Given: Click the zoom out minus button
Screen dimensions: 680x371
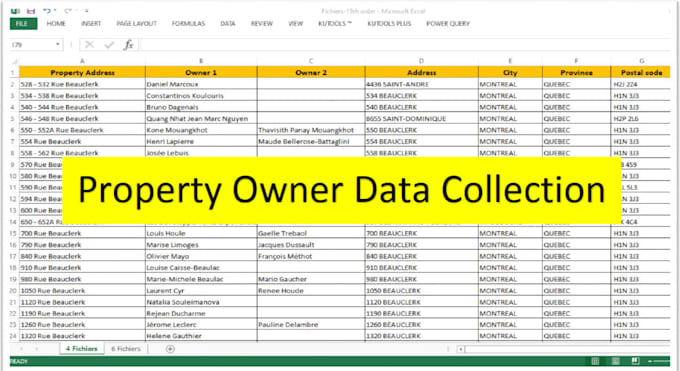Looking at the screenshot, I should click(650, 361).
